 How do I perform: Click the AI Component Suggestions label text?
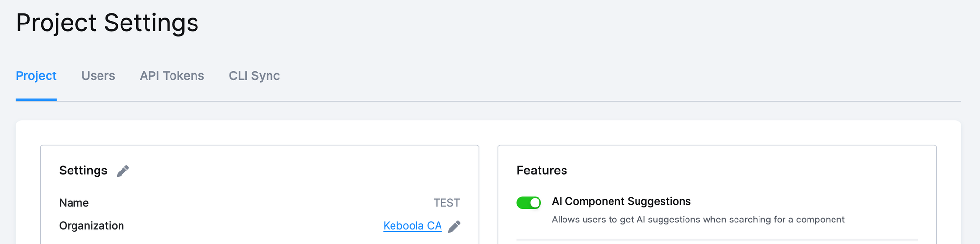[x=621, y=201]
